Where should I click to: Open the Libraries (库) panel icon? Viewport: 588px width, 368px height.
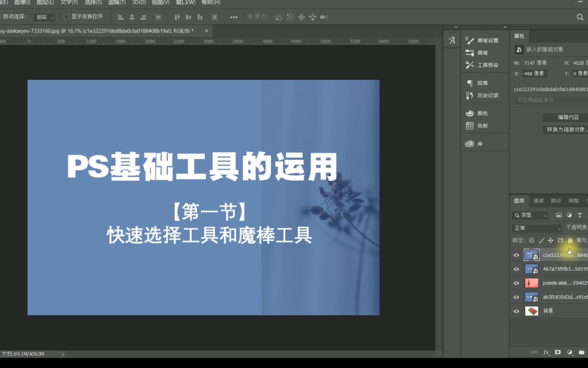(x=470, y=144)
